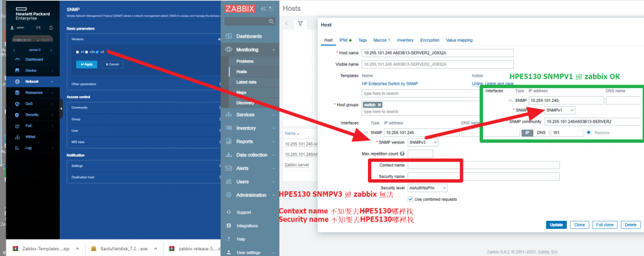The height and width of the screenshot is (256, 644).
Task: Click the admin user icon in HPE panel
Action: [x=12, y=28]
